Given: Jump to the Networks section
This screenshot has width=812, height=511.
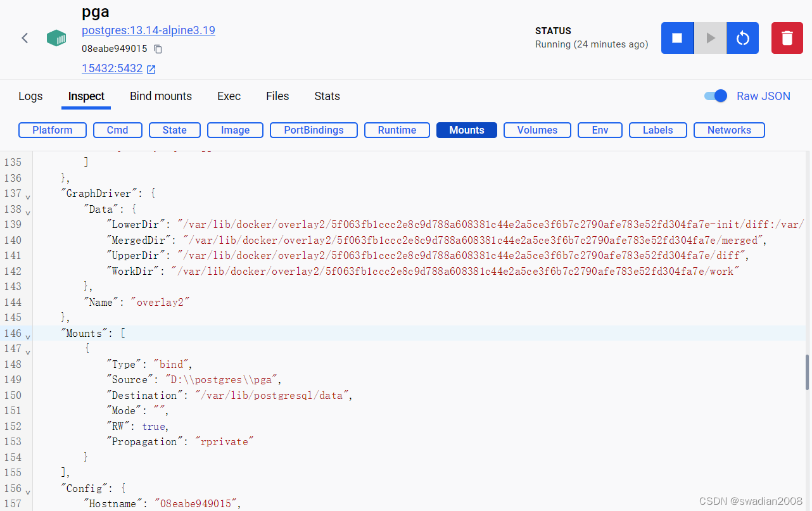Looking at the screenshot, I should click(x=729, y=130).
